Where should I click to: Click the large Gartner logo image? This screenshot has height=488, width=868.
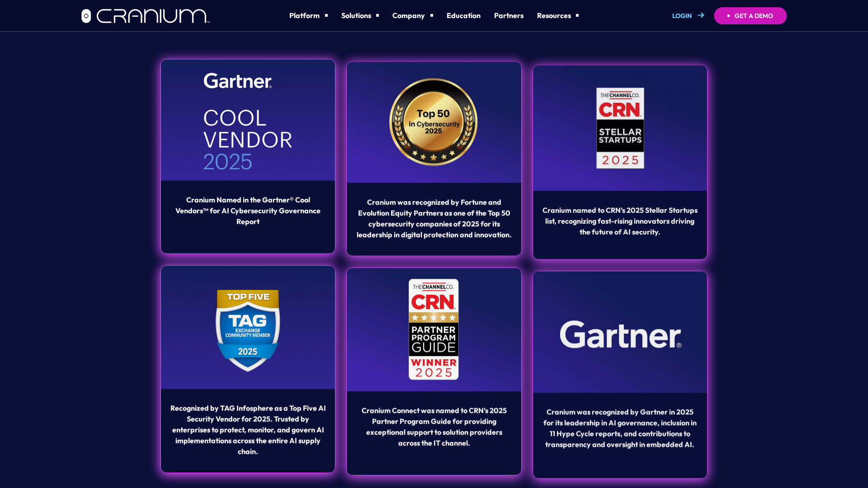tap(620, 334)
